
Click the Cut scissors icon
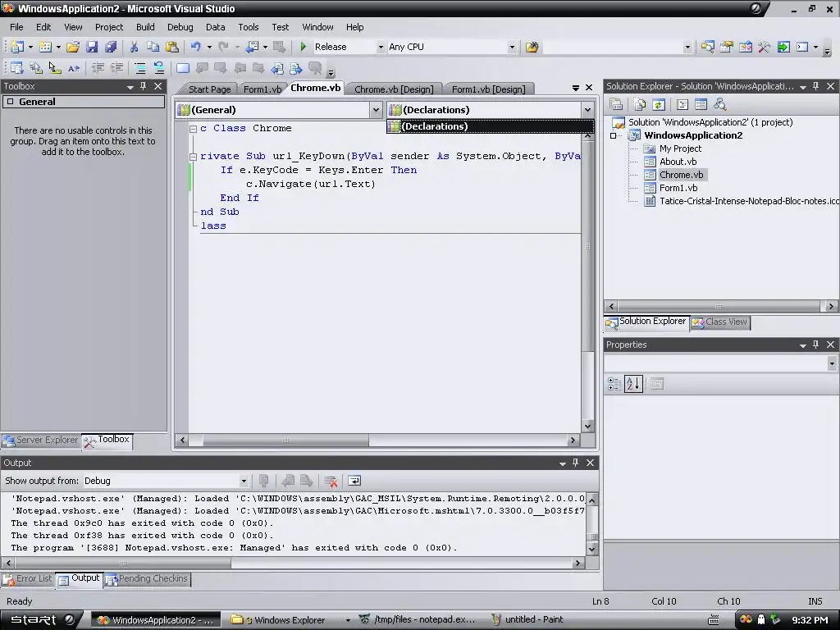click(134, 47)
